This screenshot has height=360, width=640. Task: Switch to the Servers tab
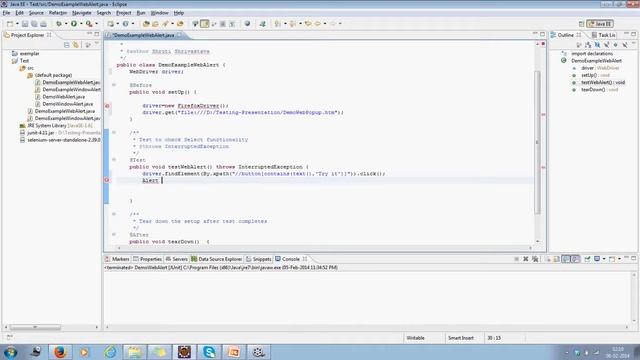pyautogui.click(x=176, y=259)
